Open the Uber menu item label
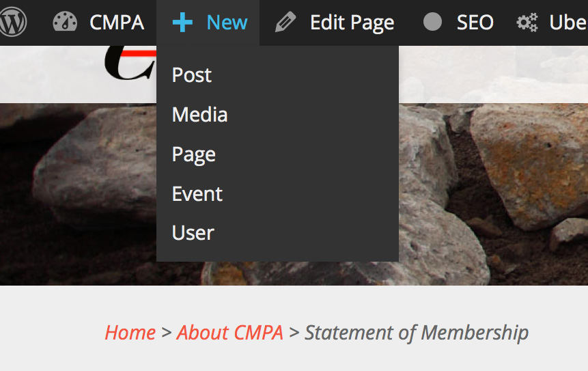Viewport: 588px width, 371px height. 568,23
